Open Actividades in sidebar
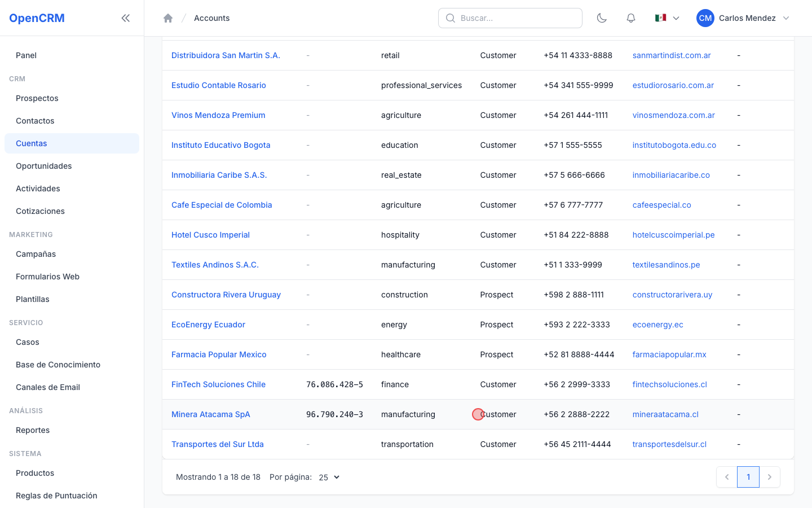The width and height of the screenshot is (812, 508). coord(72,189)
